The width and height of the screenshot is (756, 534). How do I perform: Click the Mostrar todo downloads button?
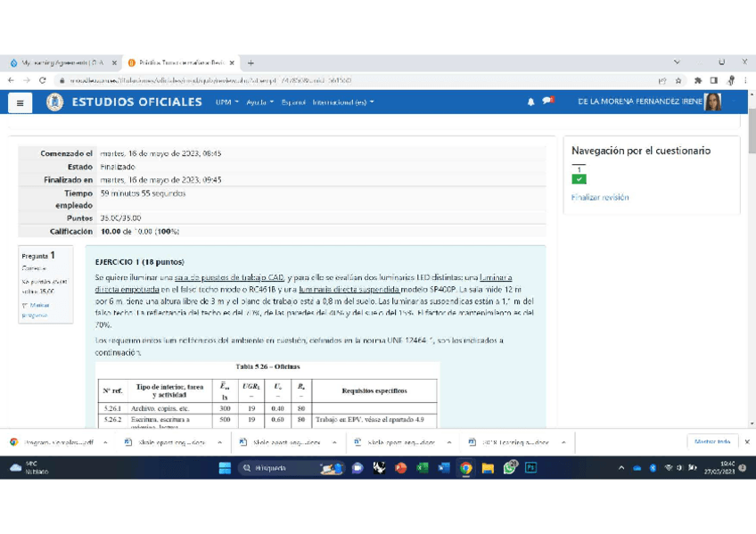[x=711, y=441]
